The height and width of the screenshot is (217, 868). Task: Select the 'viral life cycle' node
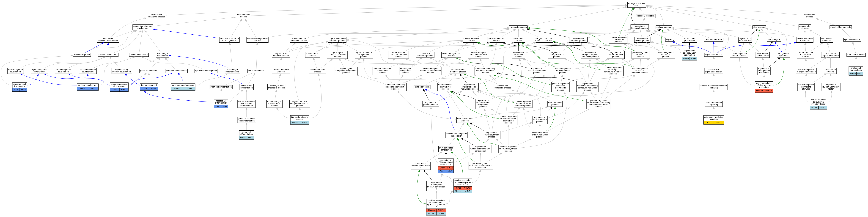[774, 39]
